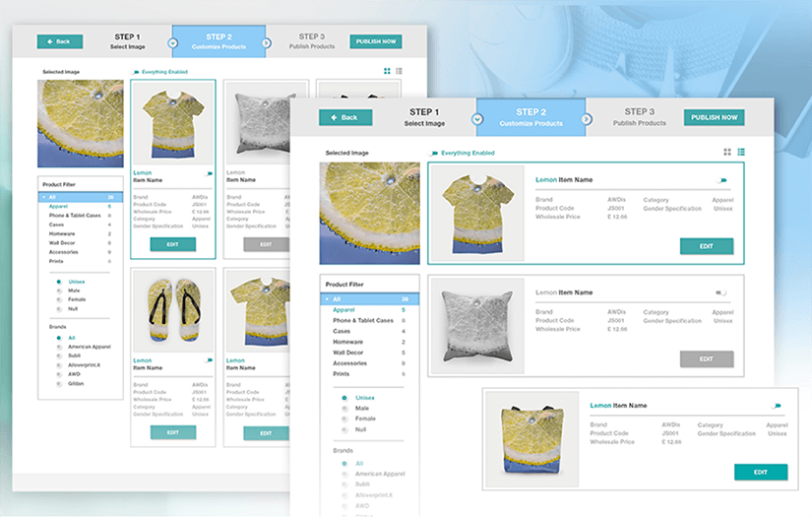812x517 pixels.
Task: Edit the t-shirt product in the front window
Action: (x=707, y=246)
